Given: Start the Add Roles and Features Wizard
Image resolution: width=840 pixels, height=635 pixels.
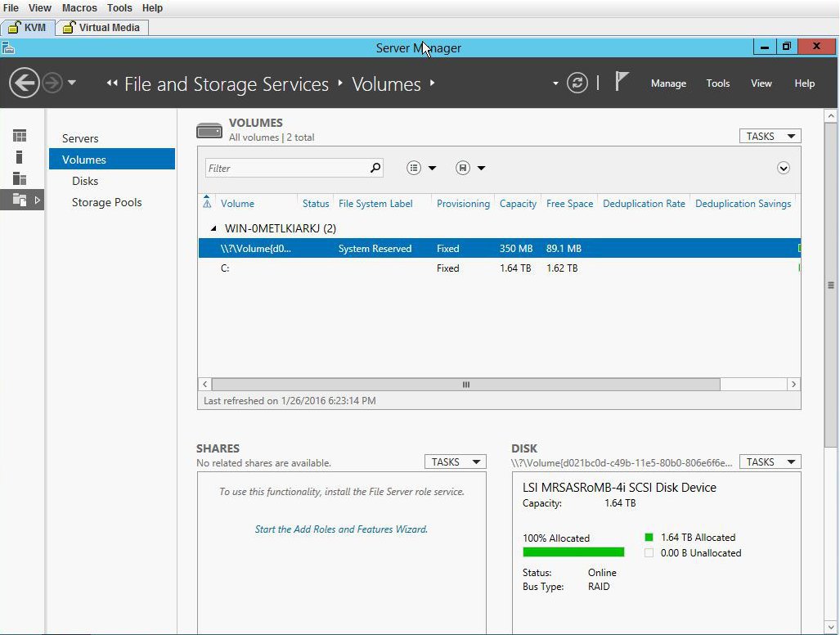Looking at the screenshot, I should point(341,529).
